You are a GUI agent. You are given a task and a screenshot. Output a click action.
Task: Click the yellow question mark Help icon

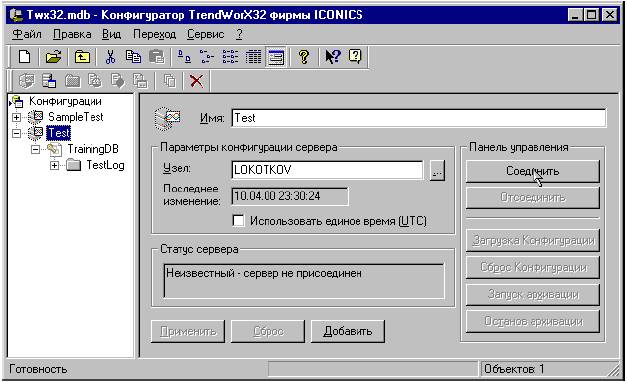(304, 56)
